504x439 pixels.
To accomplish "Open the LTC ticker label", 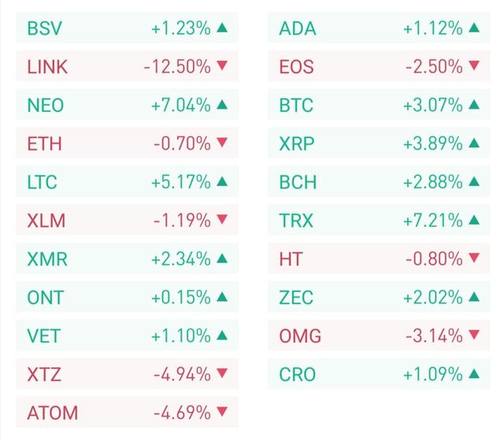I will click(43, 183).
